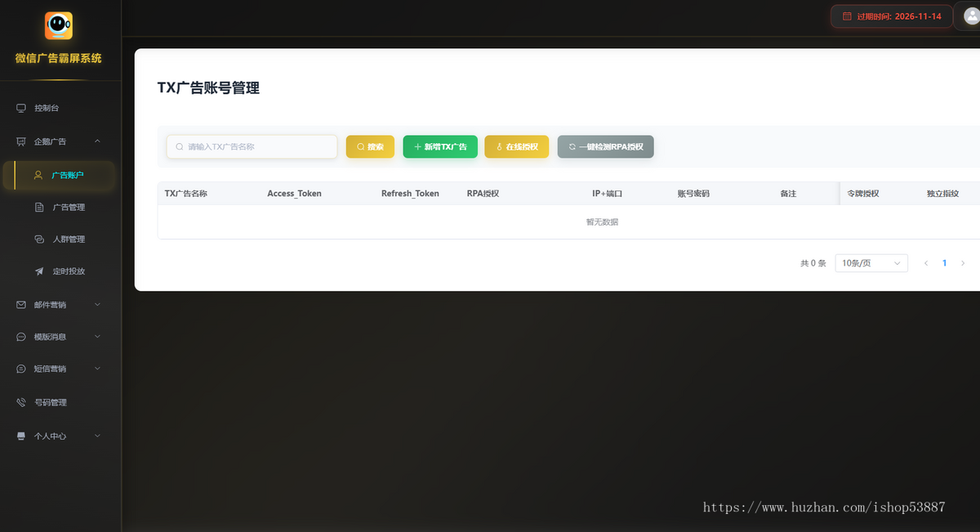Click the calendar icon beside 过期时间
Viewport: 980px width, 532px height.
tap(847, 16)
